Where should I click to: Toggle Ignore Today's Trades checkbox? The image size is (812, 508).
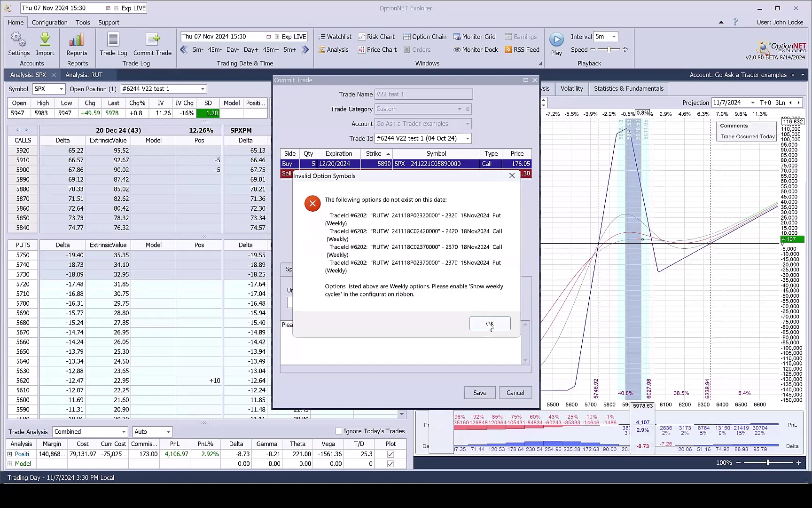point(338,431)
